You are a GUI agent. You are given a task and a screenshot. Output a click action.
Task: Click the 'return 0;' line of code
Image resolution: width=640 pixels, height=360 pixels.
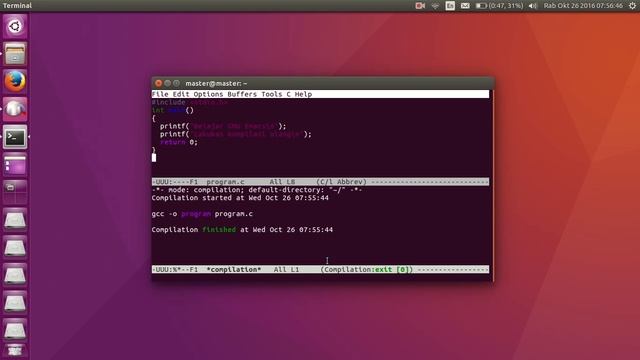[x=179, y=142]
